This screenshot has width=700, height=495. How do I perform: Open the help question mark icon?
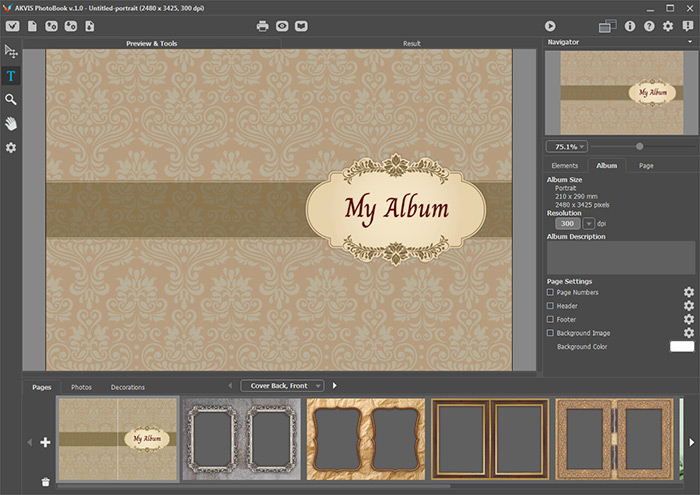[x=649, y=26]
